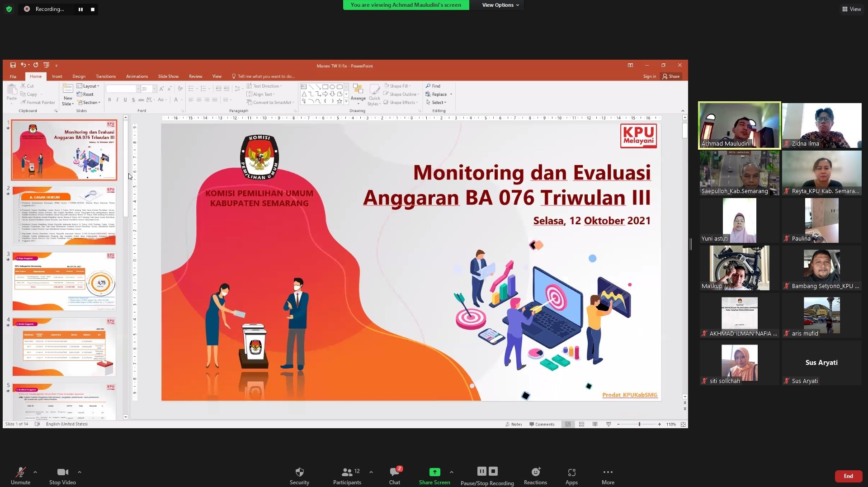The image size is (868, 487).
Task: Stop the recording from top bar
Action: coord(93,9)
